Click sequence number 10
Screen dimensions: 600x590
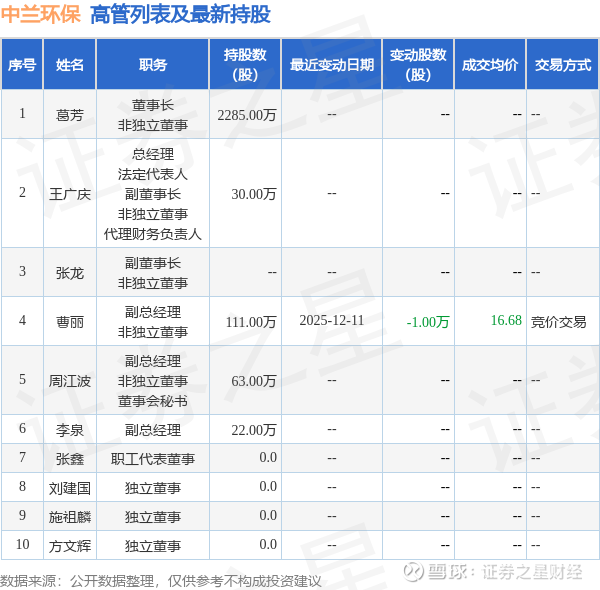23,544
